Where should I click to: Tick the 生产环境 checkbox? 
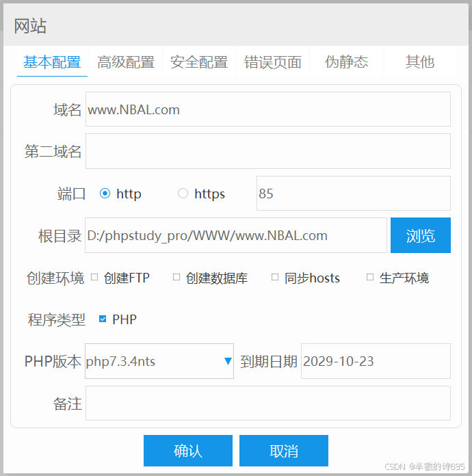click(x=370, y=277)
